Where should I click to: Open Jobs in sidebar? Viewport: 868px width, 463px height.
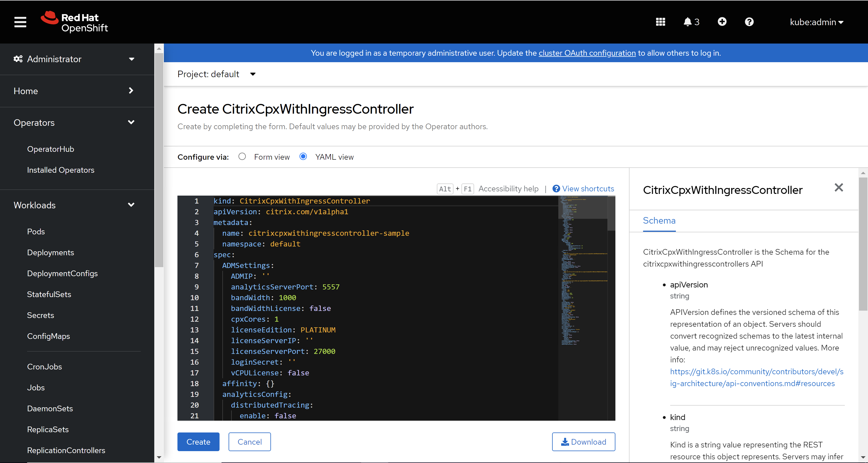[x=36, y=388]
